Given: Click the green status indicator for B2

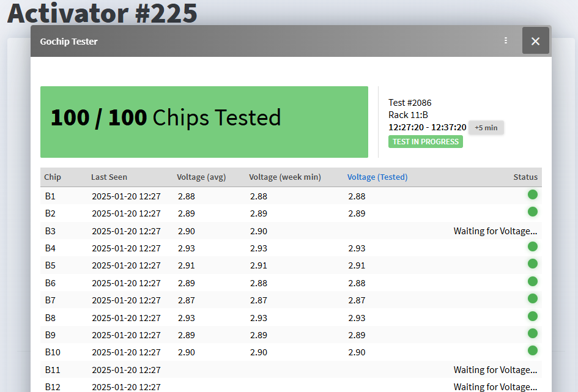Looking at the screenshot, I should coord(532,212).
